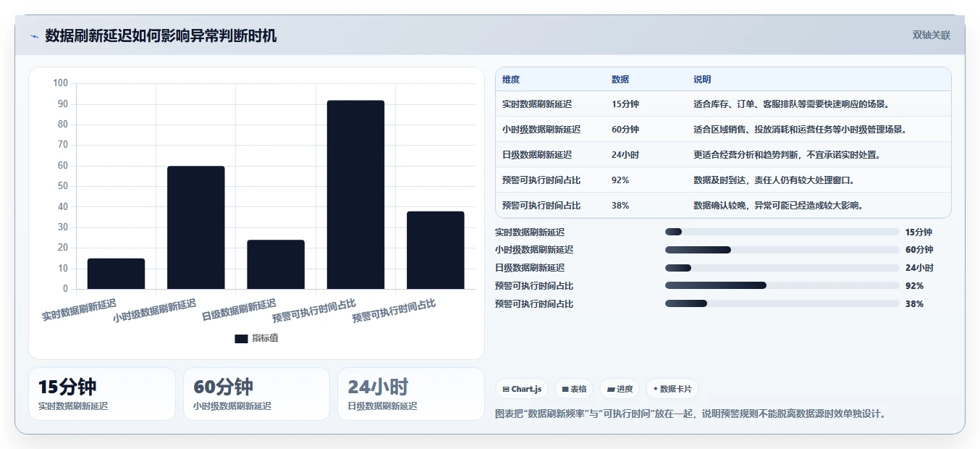Click the table cell 24小时
The height and width of the screenshot is (449, 980).
tap(625, 155)
